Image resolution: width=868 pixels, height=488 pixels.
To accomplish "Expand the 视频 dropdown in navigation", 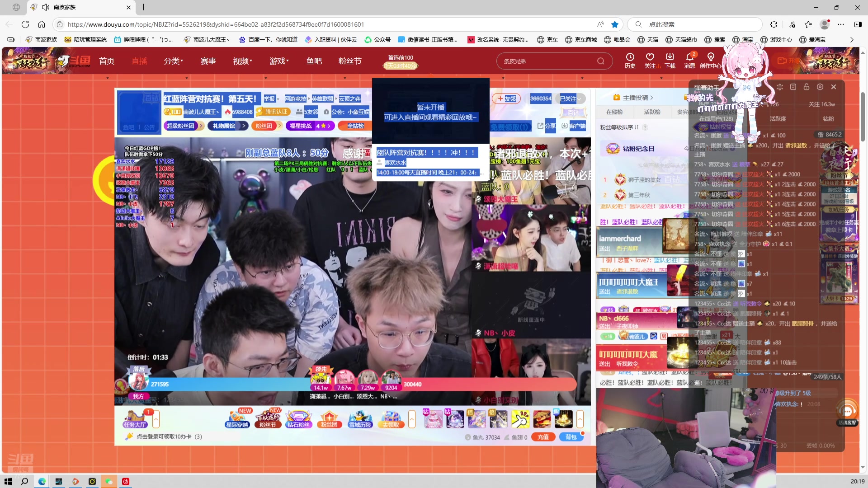I will (x=242, y=61).
